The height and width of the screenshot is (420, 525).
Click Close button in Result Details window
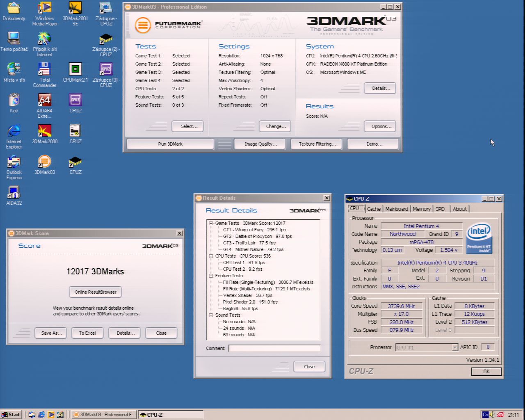pyautogui.click(x=309, y=367)
